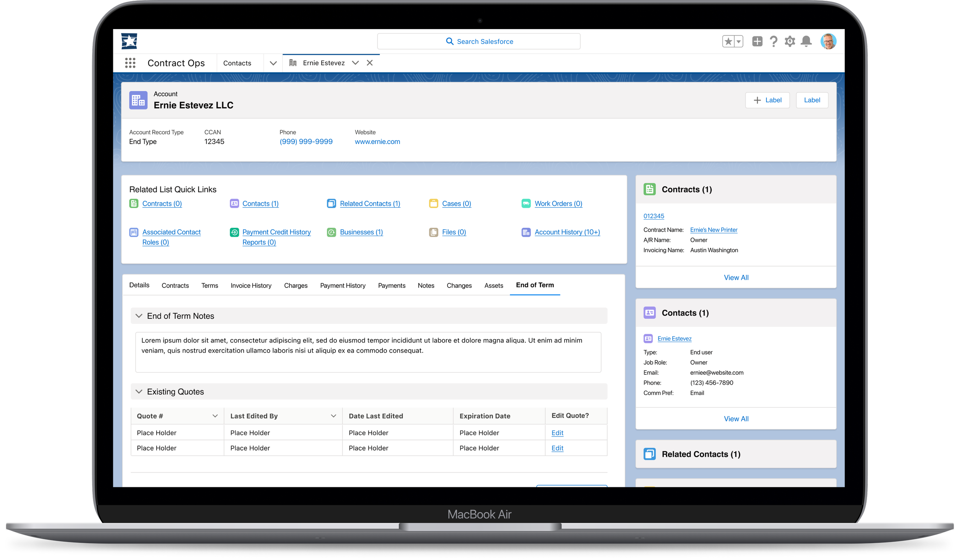Open the favorites list dropdown arrow
Screen dimensions: 957x560
[x=738, y=41]
